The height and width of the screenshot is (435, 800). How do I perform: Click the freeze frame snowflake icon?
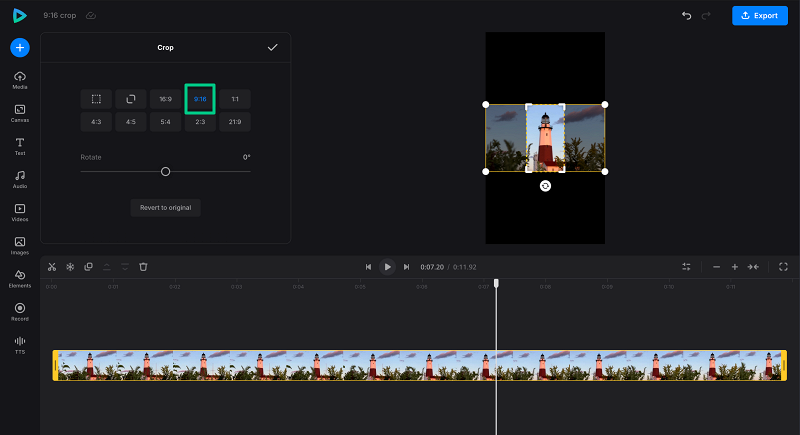pyautogui.click(x=70, y=267)
